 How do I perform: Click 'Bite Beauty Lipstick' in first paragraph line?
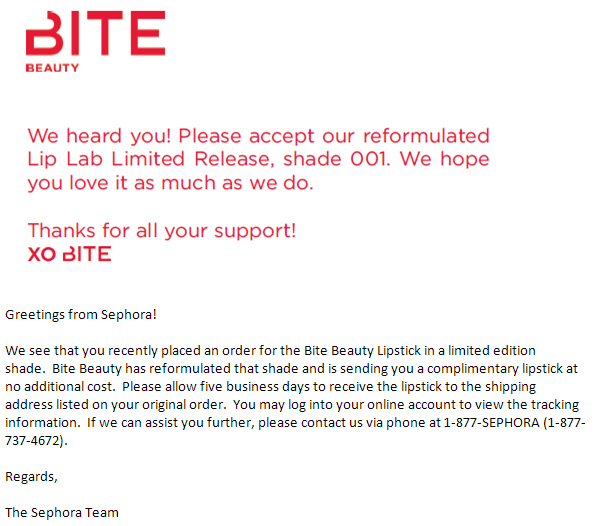click(x=362, y=351)
